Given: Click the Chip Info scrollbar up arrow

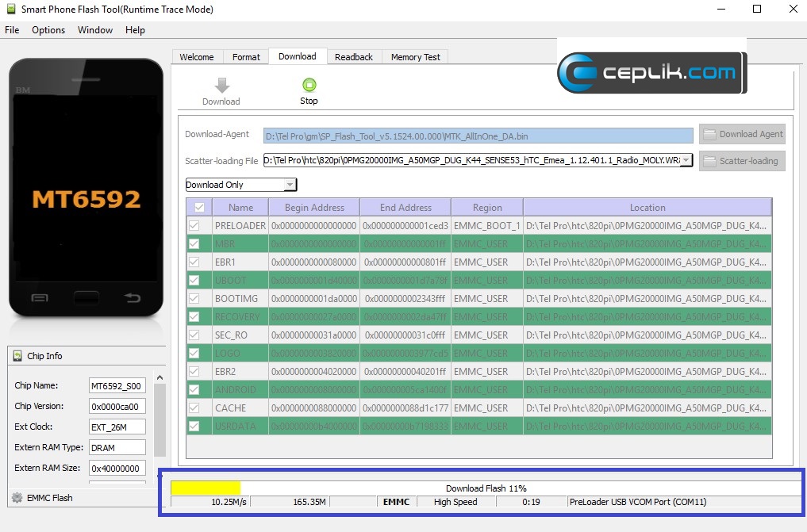Looking at the screenshot, I should click(160, 378).
